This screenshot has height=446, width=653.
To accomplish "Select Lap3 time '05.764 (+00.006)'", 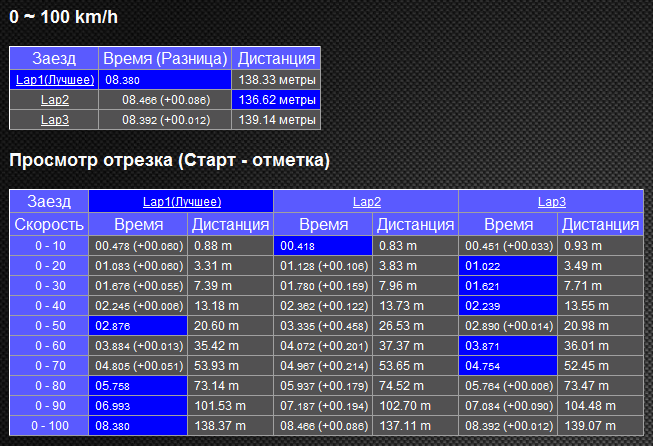I will 508,386.
